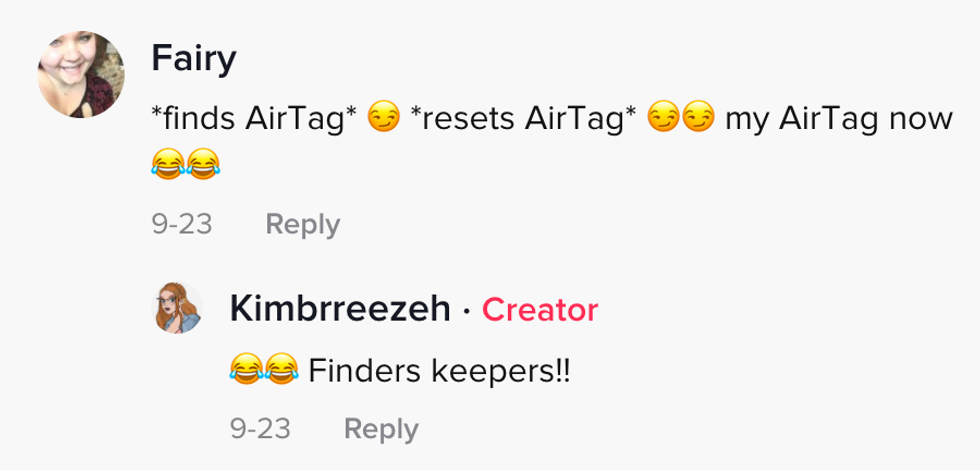Select the "Finders keepers!!" reply text

coord(439,371)
